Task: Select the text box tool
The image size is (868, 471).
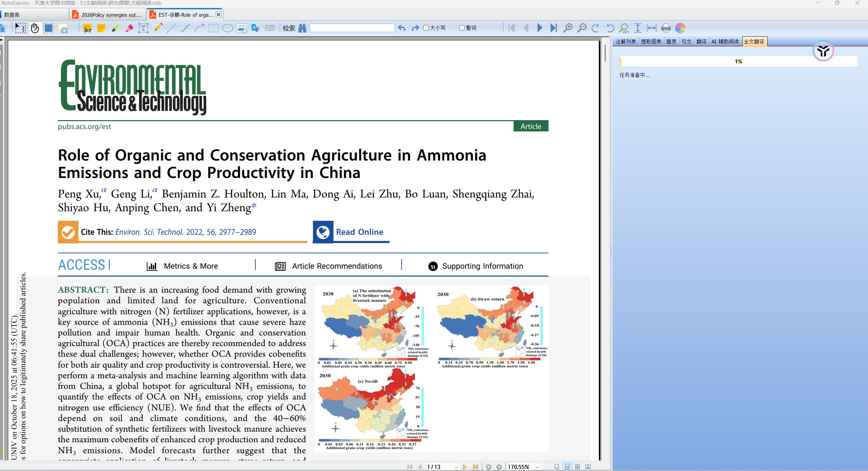Action: tap(143, 28)
